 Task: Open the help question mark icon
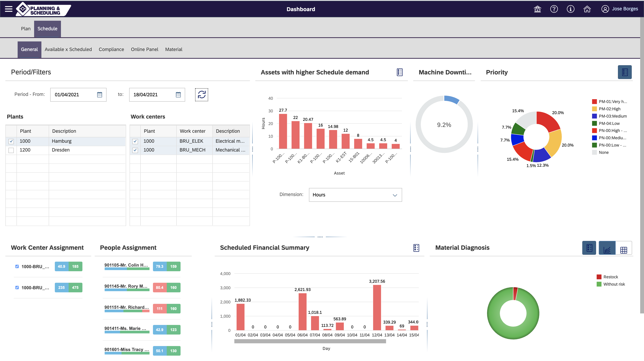point(554,9)
